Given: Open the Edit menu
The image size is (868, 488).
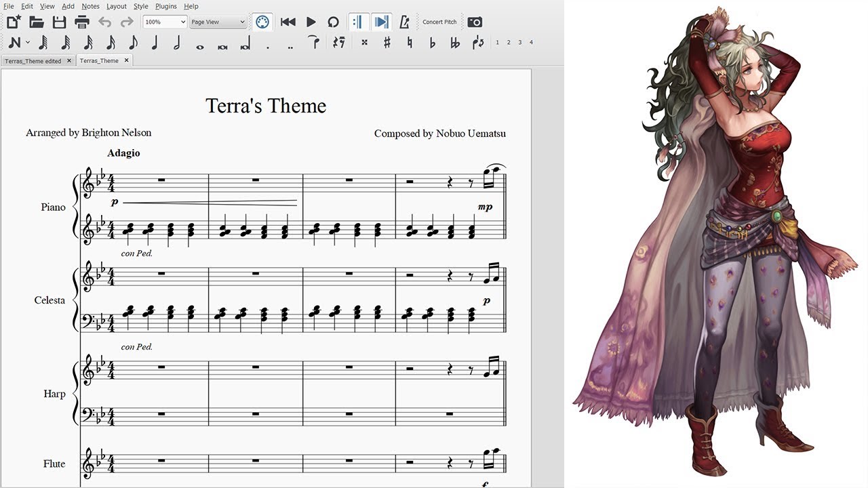Looking at the screenshot, I should click(27, 6).
